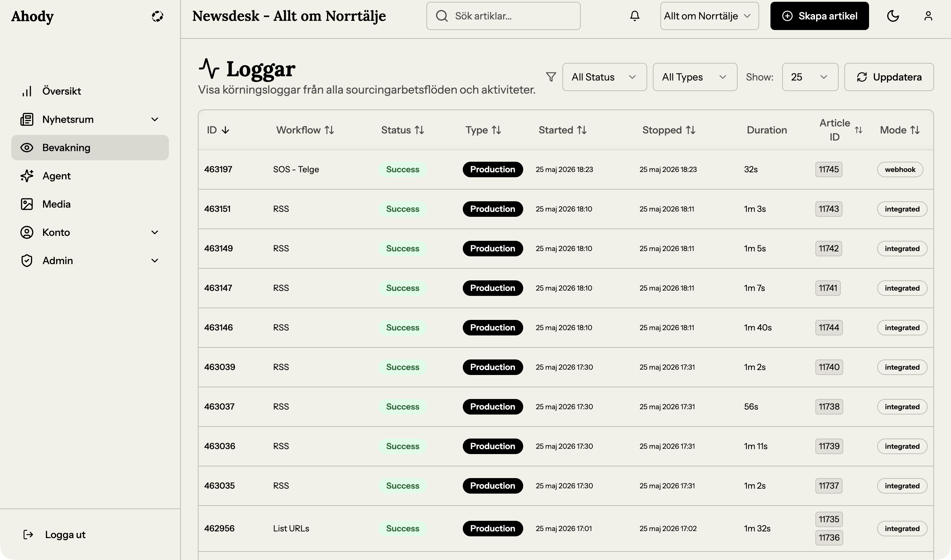
Task: Click Bevakning eye icon
Action: [27, 148]
